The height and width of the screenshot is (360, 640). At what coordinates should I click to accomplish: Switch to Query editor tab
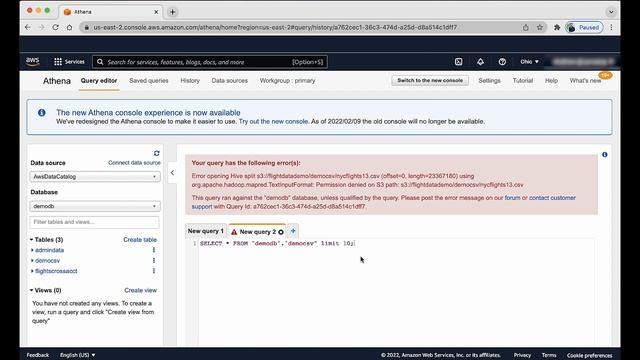pos(99,80)
